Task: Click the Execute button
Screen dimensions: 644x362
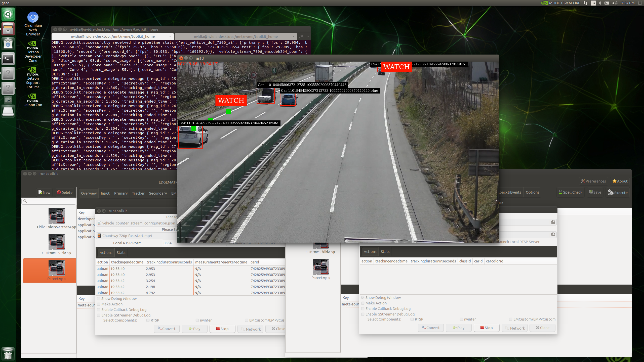Action: tap(618, 193)
